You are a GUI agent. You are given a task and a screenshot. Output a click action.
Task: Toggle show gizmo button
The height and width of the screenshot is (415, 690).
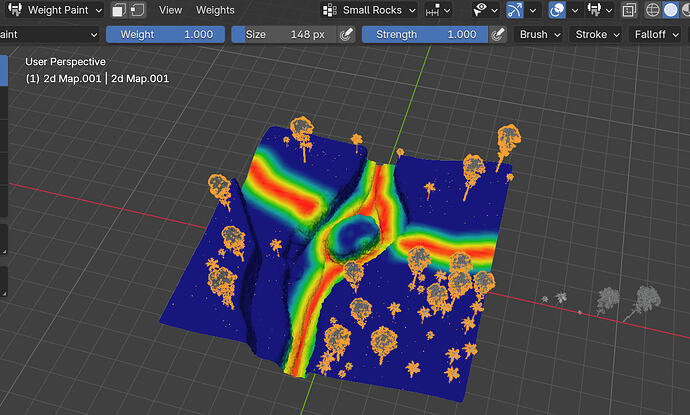point(514,10)
